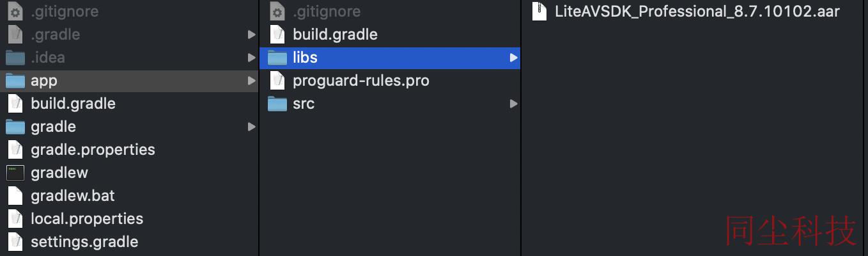
Task: Click the first-column .gitignore gear icon
Action: [15, 12]
